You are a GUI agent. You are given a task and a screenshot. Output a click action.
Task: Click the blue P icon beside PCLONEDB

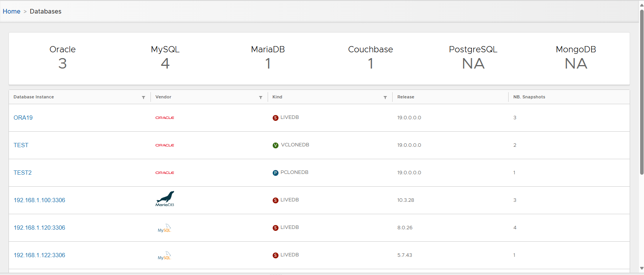pyautogui.click(x=275, y=173)
